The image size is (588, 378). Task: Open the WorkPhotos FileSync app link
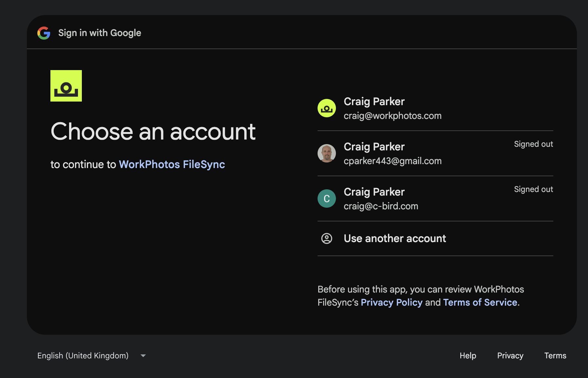click(x=172, y=164)
